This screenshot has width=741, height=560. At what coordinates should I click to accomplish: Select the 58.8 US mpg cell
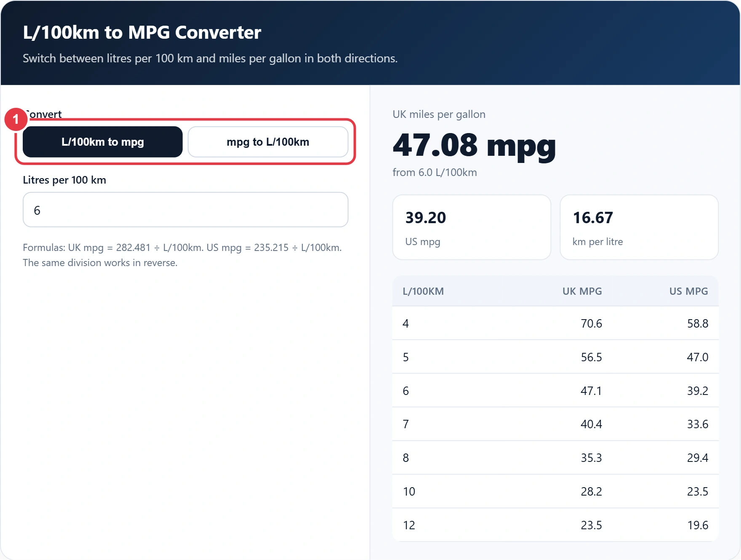coord(698,323)
